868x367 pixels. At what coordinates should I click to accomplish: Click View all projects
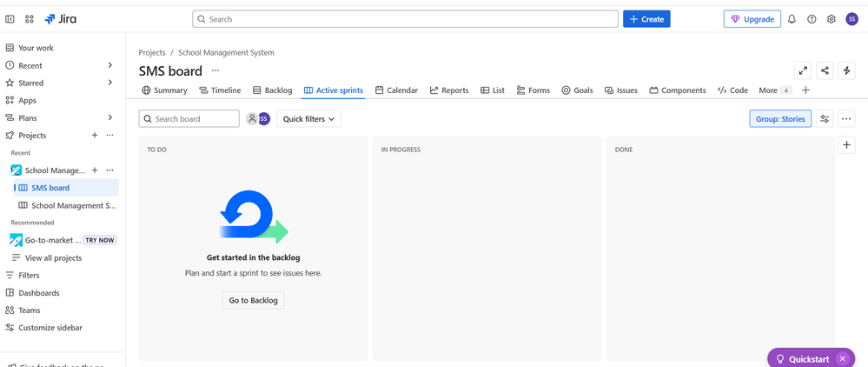point(53,257)
